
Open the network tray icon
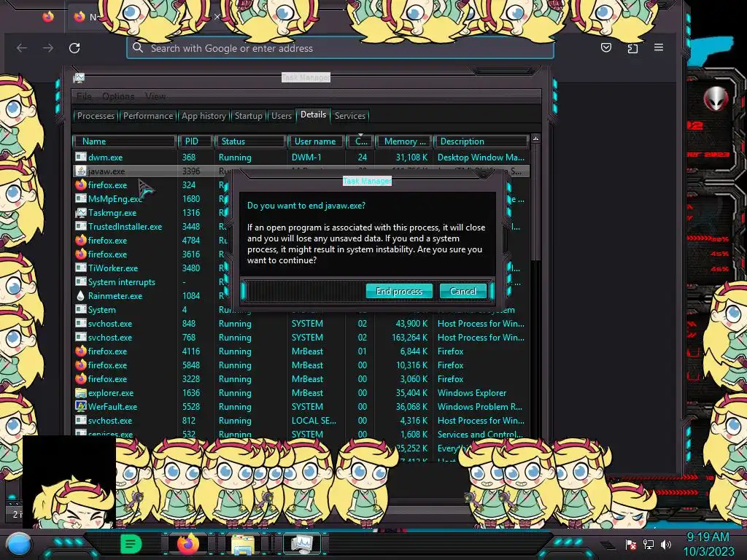pos(649,544)
